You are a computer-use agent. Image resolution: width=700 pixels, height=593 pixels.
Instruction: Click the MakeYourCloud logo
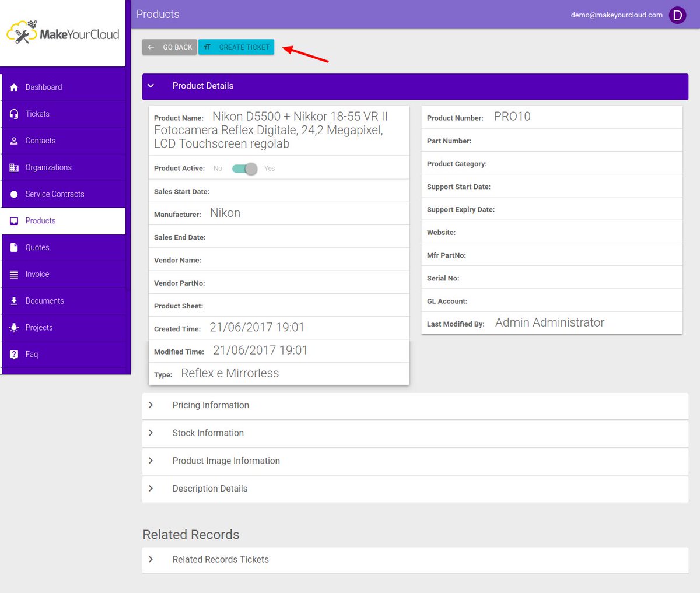(63, 33)
